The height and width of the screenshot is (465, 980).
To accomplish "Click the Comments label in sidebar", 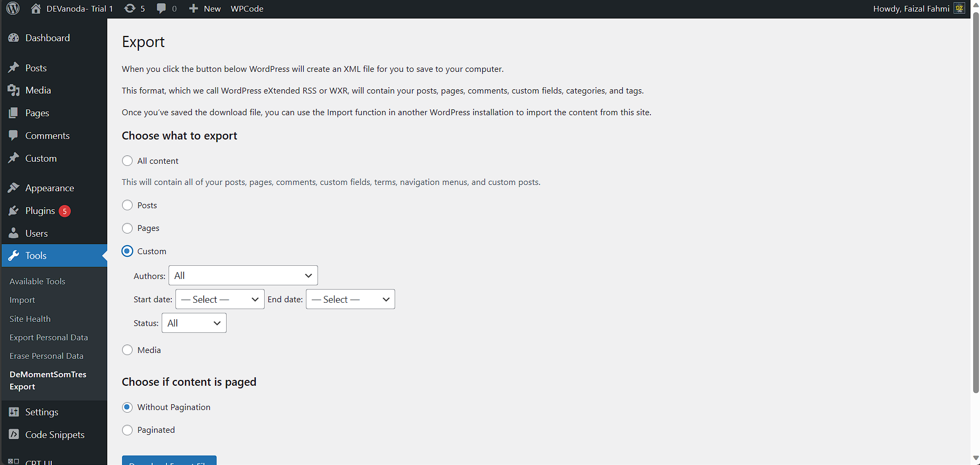I will 48,136.
